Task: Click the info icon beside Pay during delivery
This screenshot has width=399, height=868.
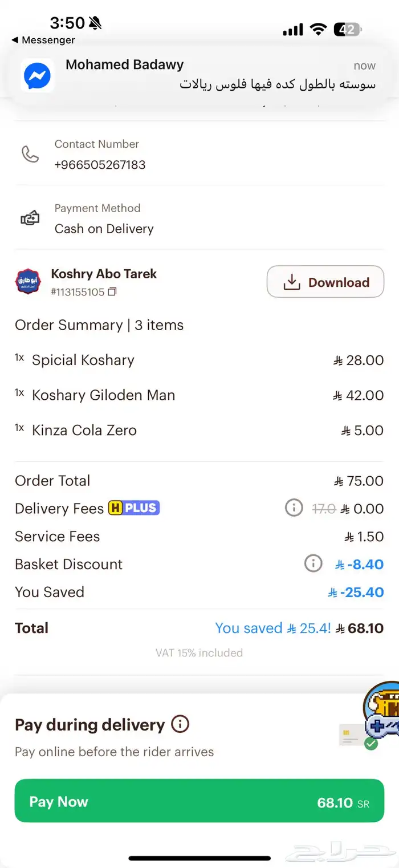Action: click(x=180, y=723)
